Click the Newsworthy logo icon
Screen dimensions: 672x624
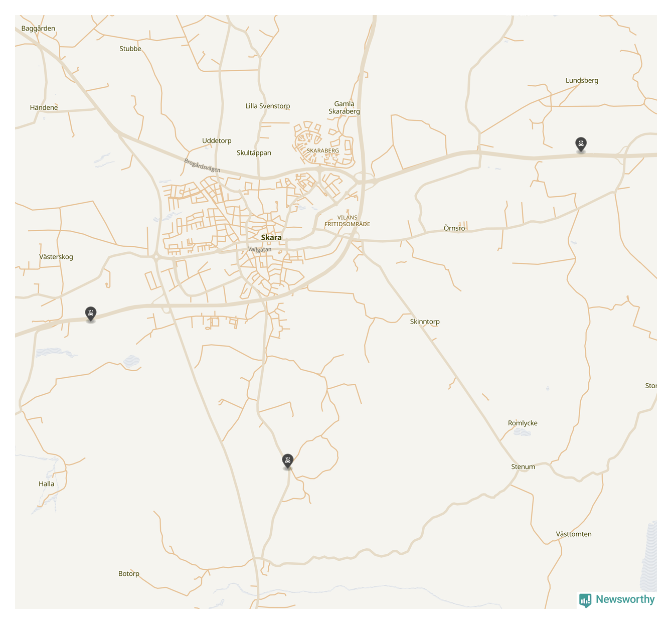tap(585, 600)
